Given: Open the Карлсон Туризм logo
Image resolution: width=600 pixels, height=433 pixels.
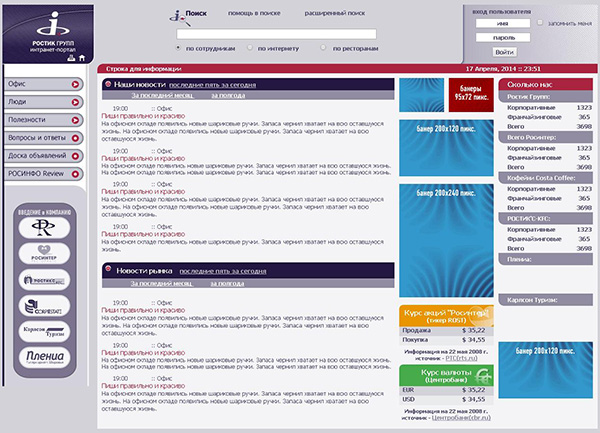Looking at the screenshot, I should click(44, 331).
